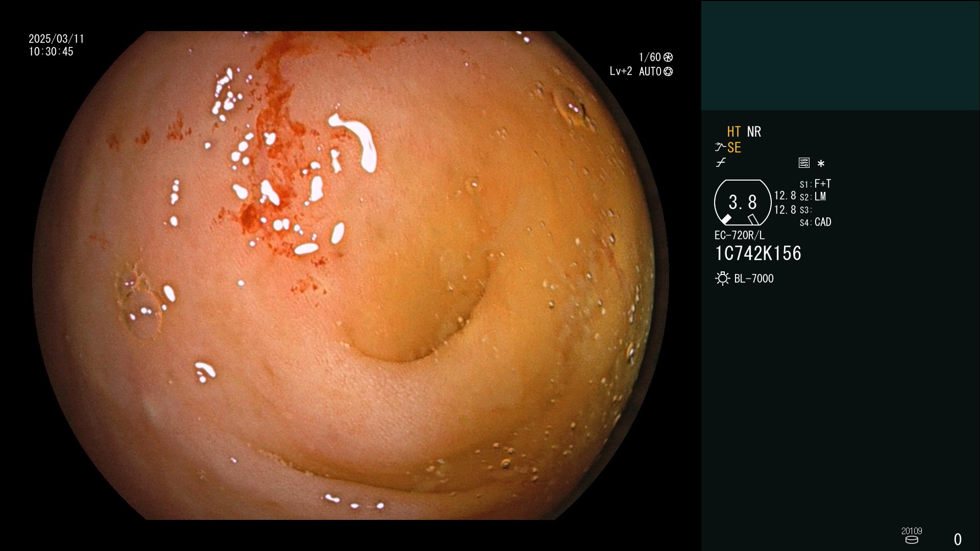Click the light source lamp icon beside BL-7000
This screenshot has width=980, height=551.
point(722,279)
